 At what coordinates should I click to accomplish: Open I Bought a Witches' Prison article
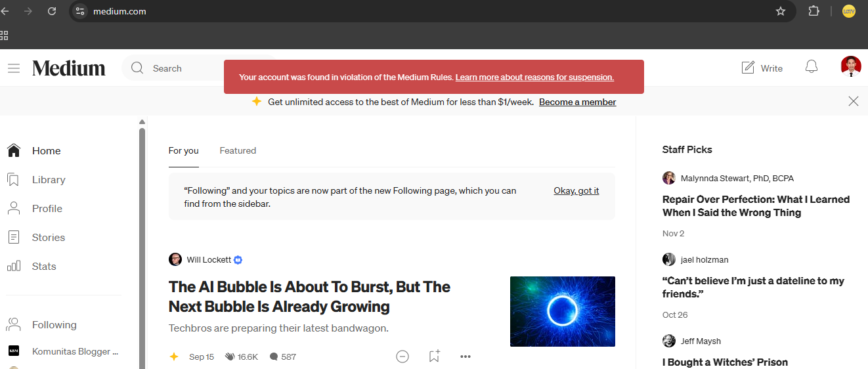725,362
